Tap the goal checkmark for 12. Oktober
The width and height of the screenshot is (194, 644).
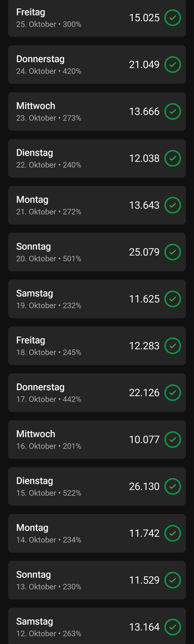click(172, 627)
